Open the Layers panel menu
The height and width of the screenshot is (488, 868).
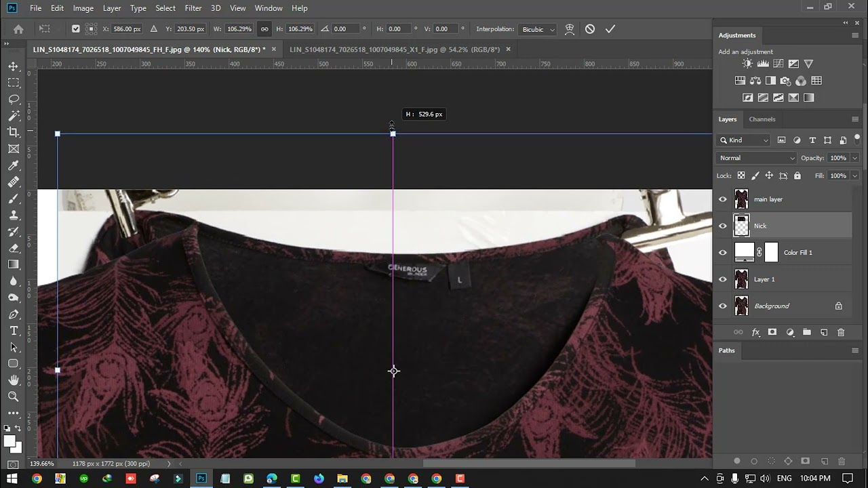coord(855,119)
